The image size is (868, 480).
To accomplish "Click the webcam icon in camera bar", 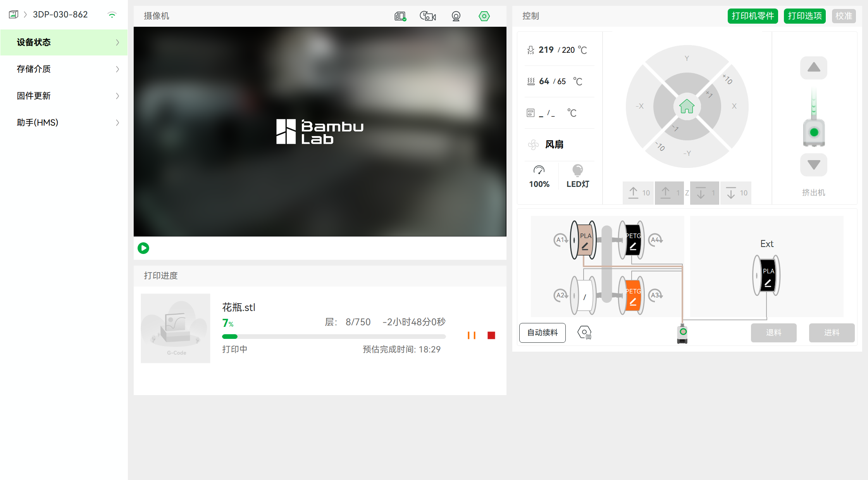I will pyautogui.click(x=456, y=16).
